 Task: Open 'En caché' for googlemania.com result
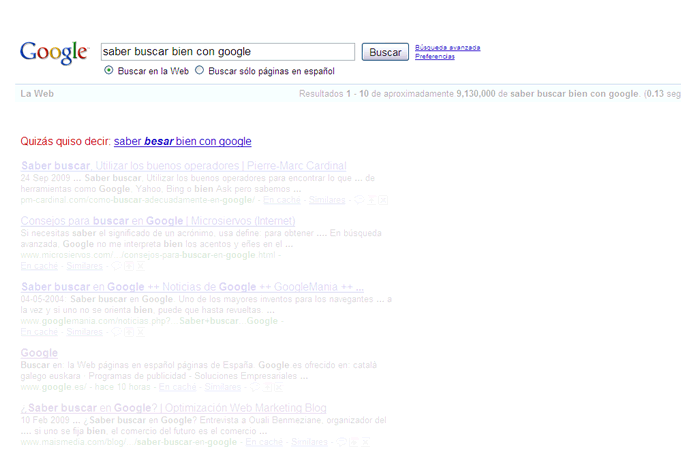pyautogui.click(x=39, y=332)
